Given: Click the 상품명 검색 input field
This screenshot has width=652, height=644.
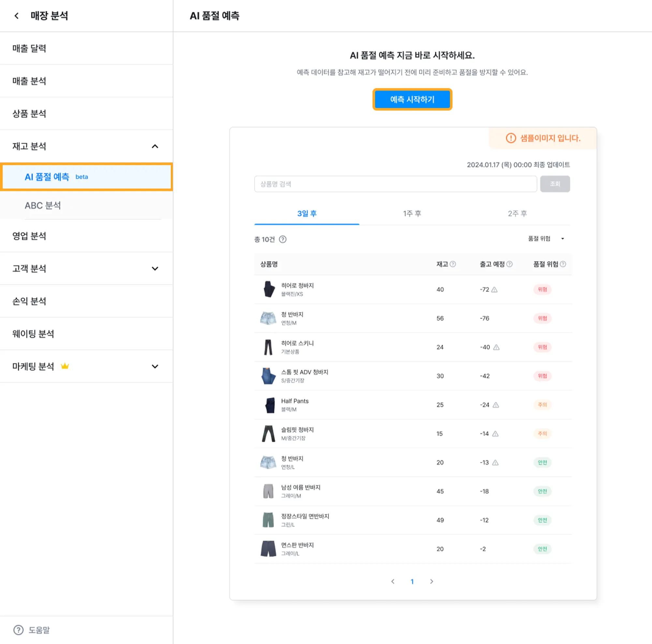Looking at the screenshot, I should 395,184.
